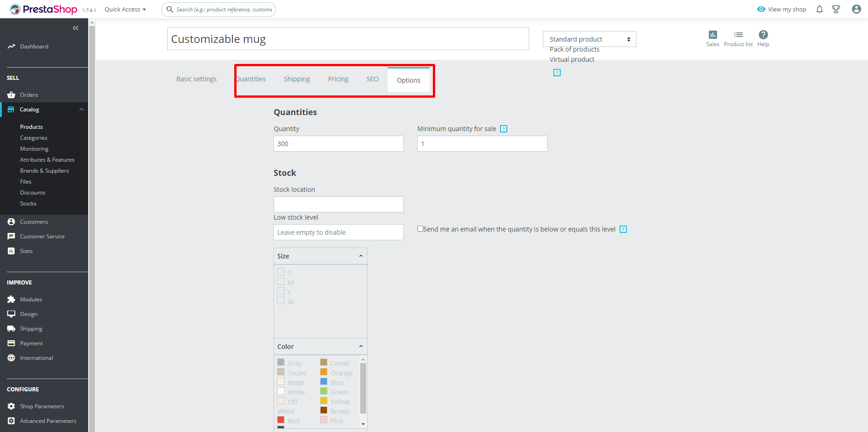Click the Advanced Parameters icon

[x=11, y=421]
